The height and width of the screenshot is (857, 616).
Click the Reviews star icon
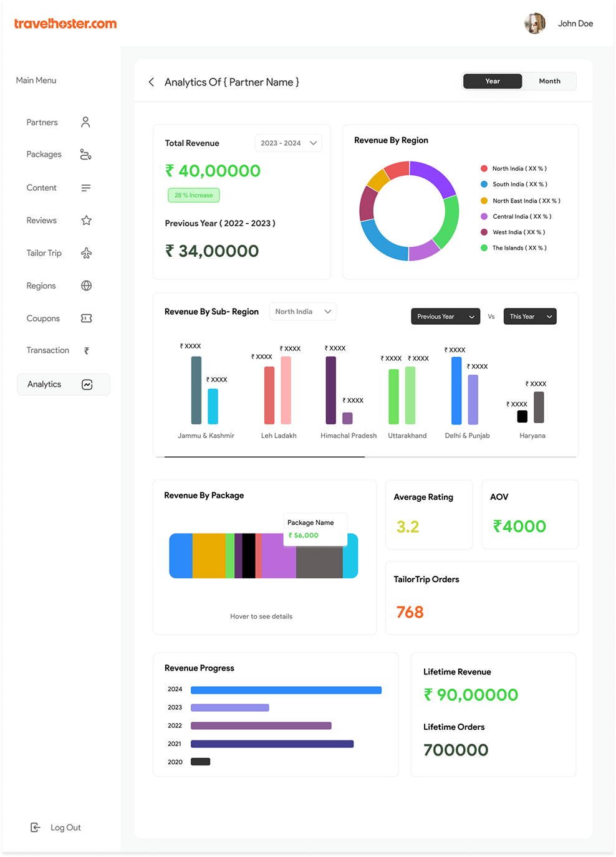[86, 220]
